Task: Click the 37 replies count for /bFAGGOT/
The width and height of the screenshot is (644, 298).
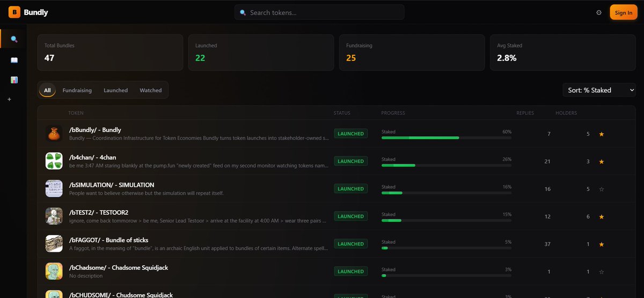Action: point(547,244)
